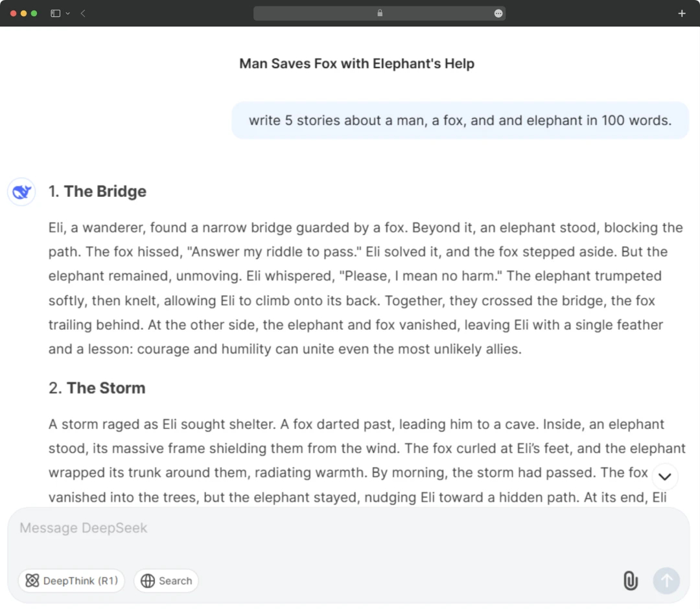Open the browser settings ellipsis icon
Screen dimensions: 700x609
497,13
